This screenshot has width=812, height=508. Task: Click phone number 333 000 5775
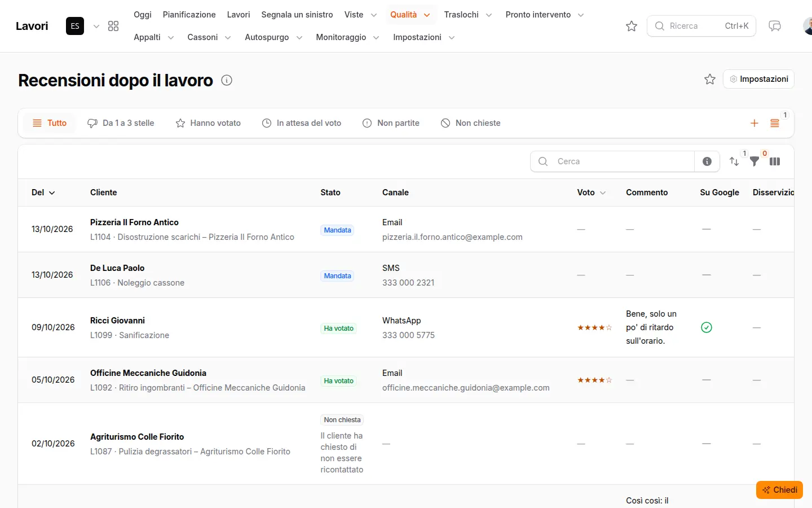pyautogui.click(x=408, y=335)
